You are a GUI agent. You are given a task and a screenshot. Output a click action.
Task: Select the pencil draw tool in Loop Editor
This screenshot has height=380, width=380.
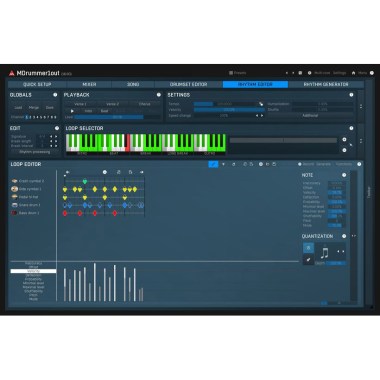(213, 164)
